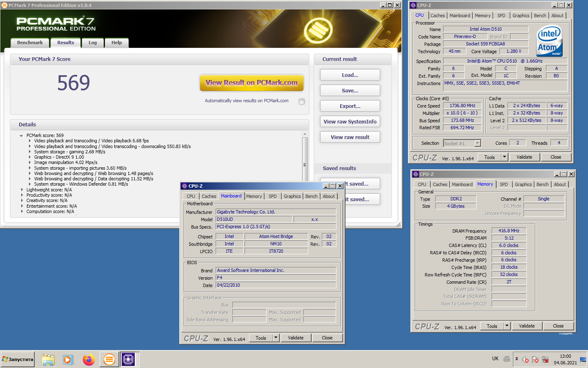Click Core Speed value 1736.80 MHz

click(x=462, y=105)
